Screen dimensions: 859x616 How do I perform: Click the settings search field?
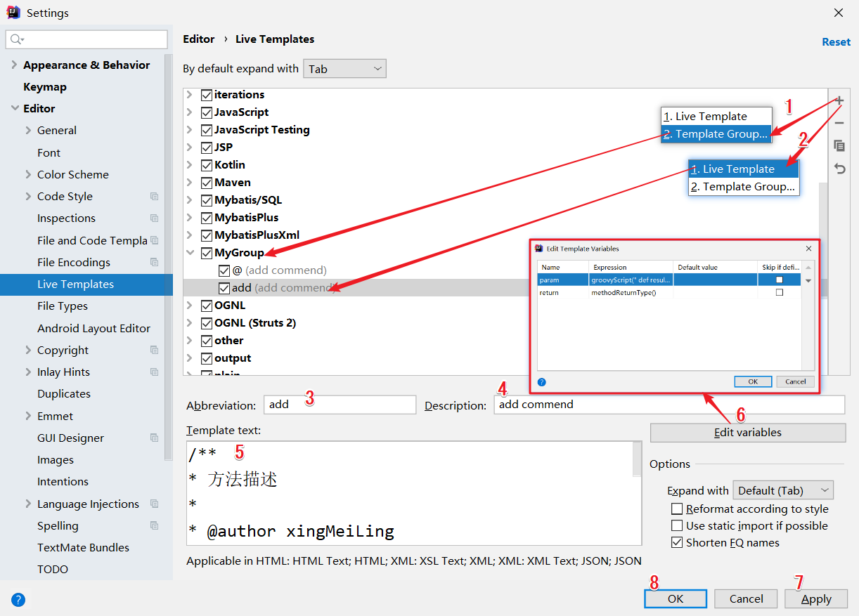86,39
